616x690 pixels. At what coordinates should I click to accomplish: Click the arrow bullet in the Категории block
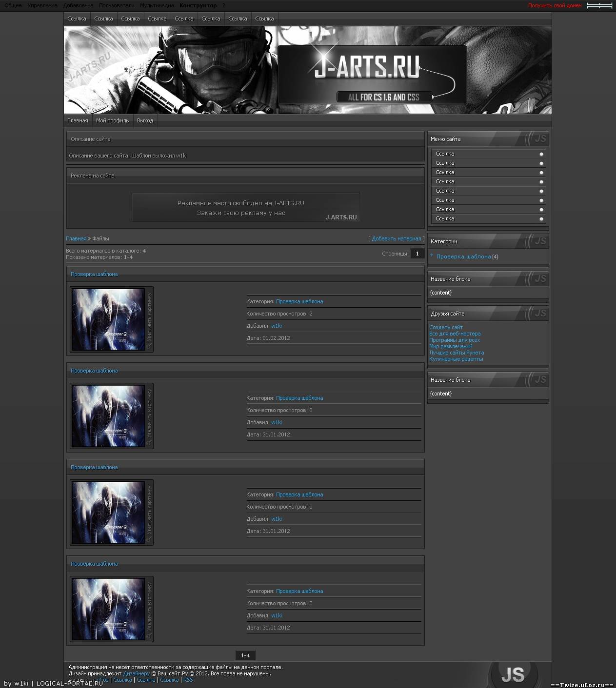pos(432,256)
